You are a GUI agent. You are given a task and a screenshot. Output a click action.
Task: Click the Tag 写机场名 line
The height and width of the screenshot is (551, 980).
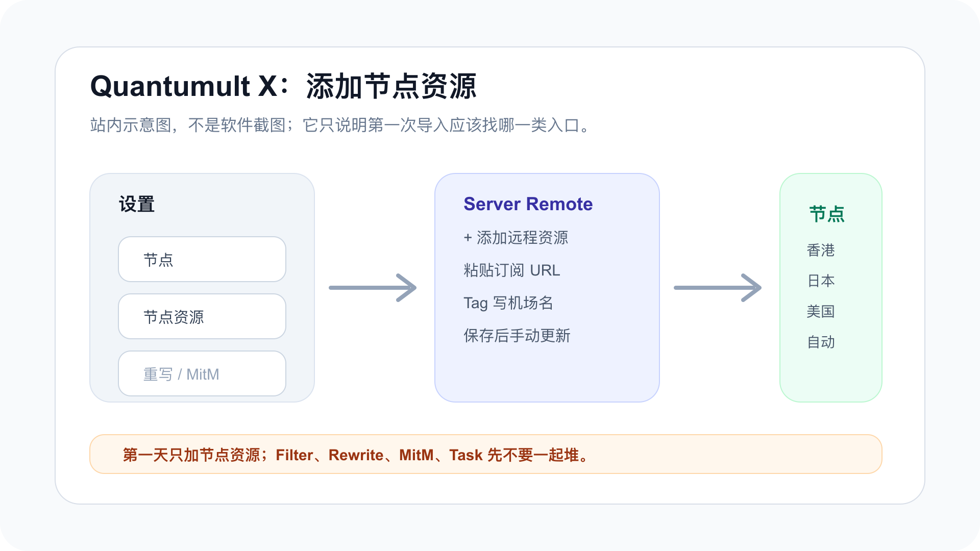[508, 303]
